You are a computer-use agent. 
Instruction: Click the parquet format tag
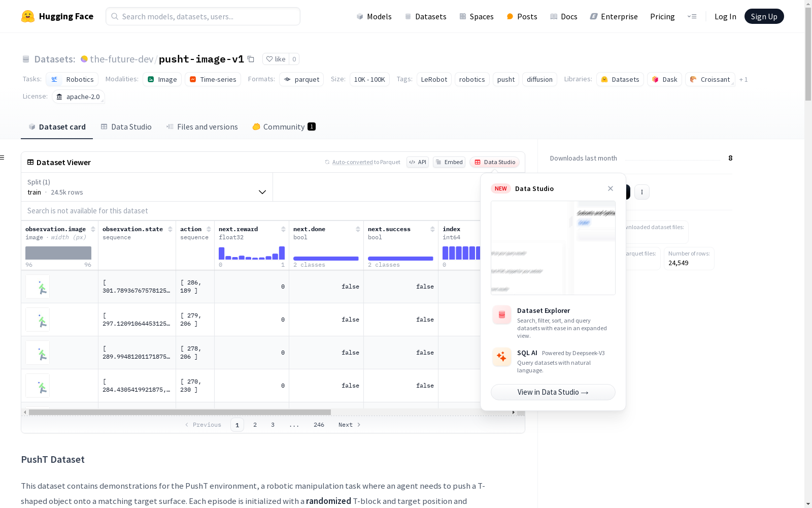[x=301, y=79]
